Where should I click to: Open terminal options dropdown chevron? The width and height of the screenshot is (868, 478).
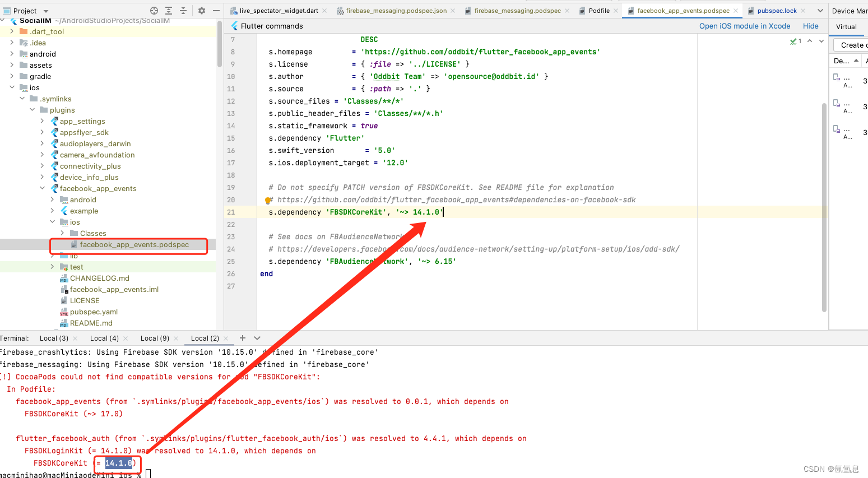click(257, 338)
